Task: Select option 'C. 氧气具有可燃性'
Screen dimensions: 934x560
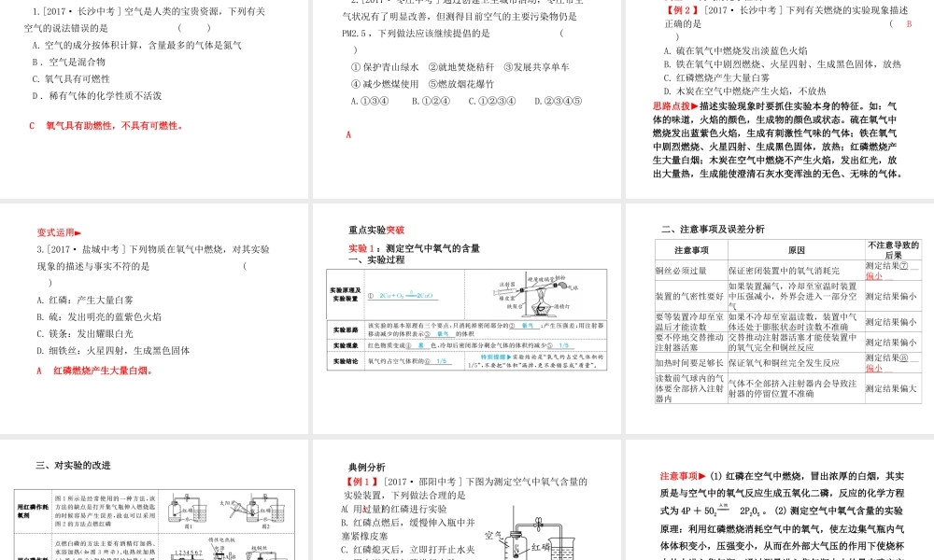Action: pyautogui.click(x=71, y=78)
